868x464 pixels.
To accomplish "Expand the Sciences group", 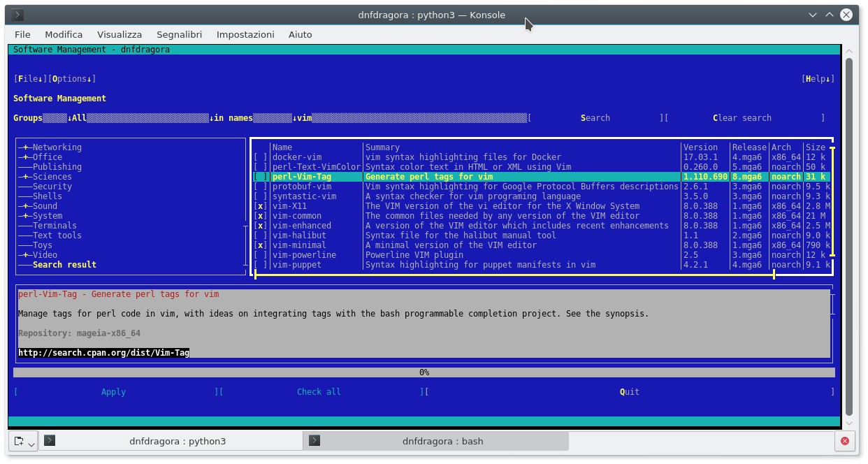I will point(26,177).
